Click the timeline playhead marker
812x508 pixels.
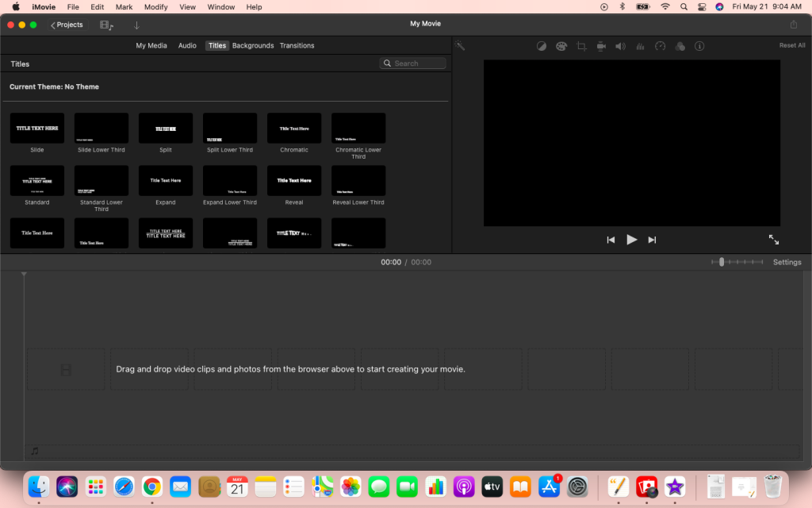[x=24, y=274]
